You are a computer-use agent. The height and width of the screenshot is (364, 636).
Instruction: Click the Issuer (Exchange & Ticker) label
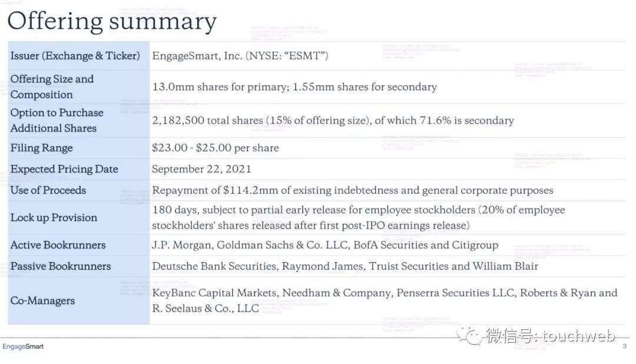pos(75,55)
